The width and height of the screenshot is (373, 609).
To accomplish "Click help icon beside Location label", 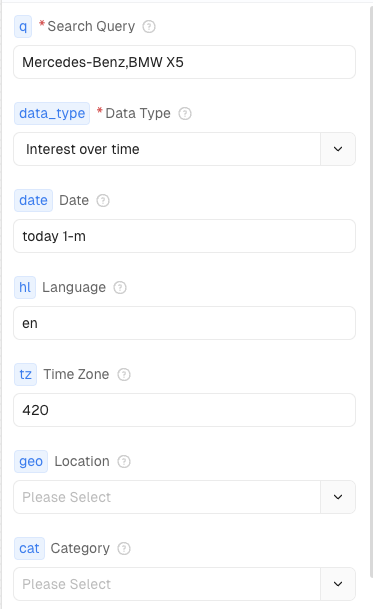I will tap(124, 461).
